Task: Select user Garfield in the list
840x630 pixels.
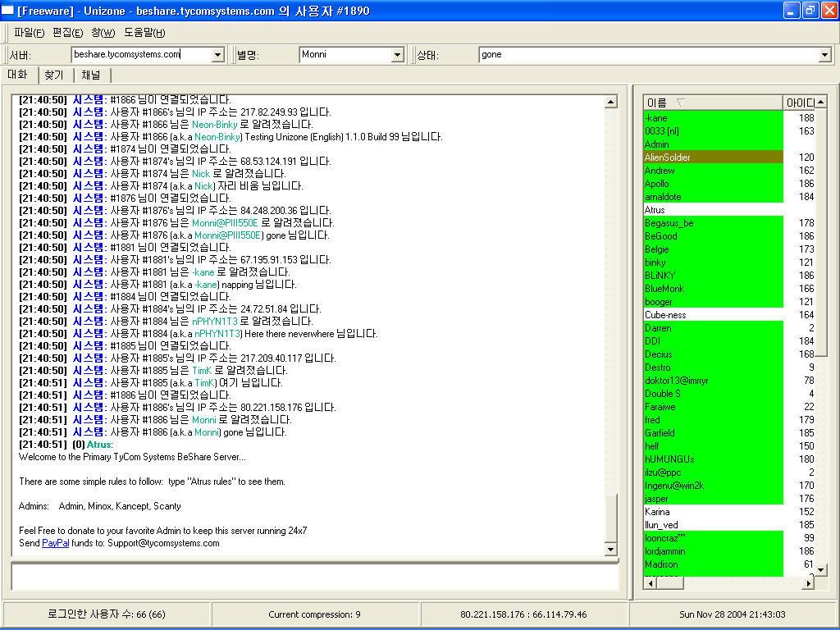Action: click(713, 433)
